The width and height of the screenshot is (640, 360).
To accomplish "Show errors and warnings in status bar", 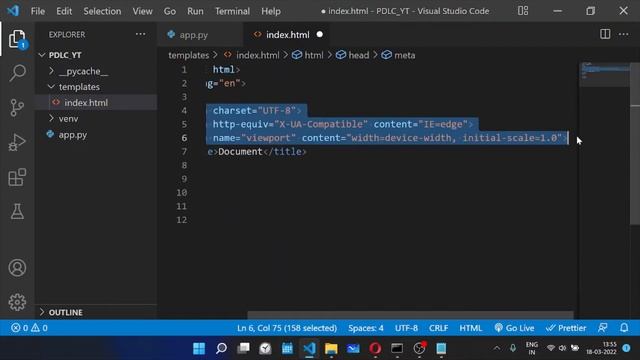I will coord(29,328).
